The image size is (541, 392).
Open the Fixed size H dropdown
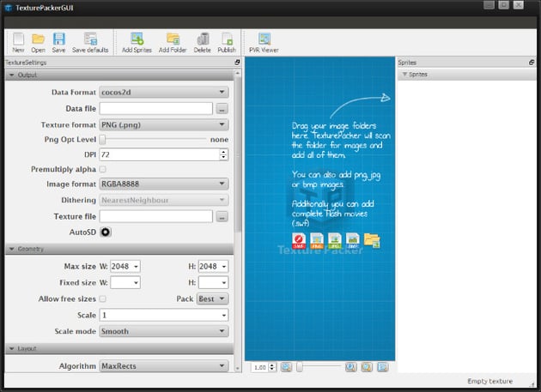pos(213,282)
